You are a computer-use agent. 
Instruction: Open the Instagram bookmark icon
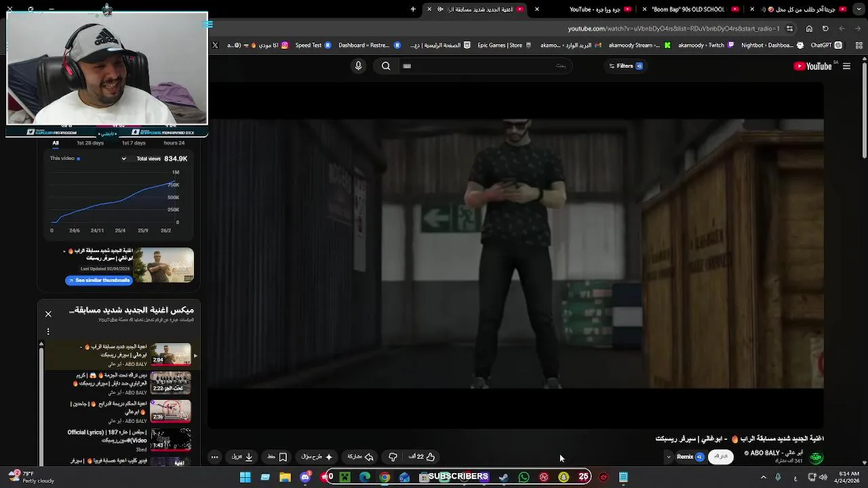coord(285,45)
